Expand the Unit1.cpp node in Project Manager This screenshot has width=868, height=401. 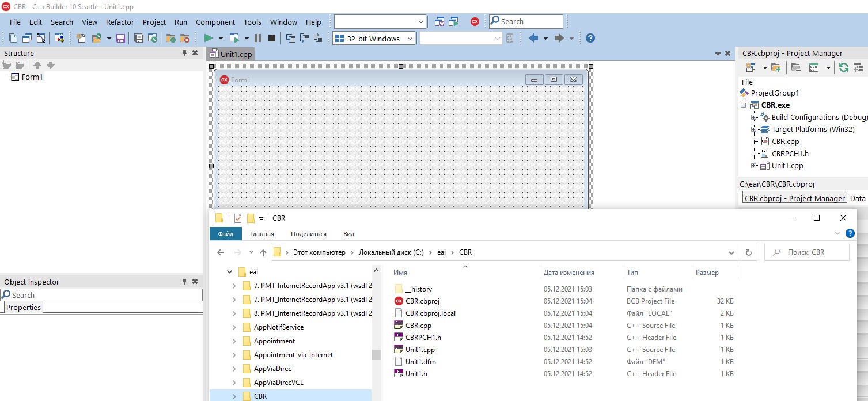tap(754, 165)
